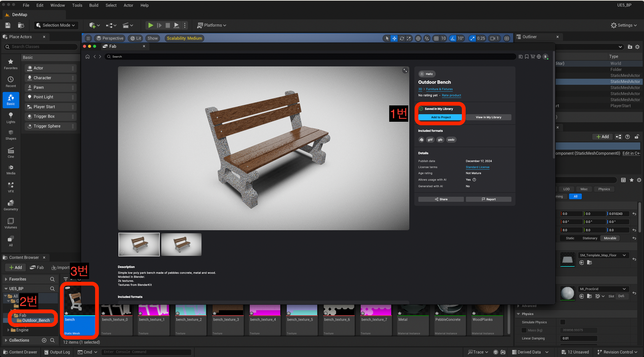Click the Fab back navigation arrow
The image size is (644, 357).
point(94,57)
